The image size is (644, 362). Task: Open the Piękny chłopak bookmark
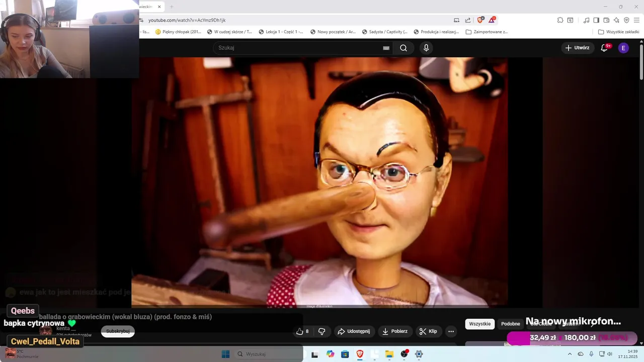(179, 32)
